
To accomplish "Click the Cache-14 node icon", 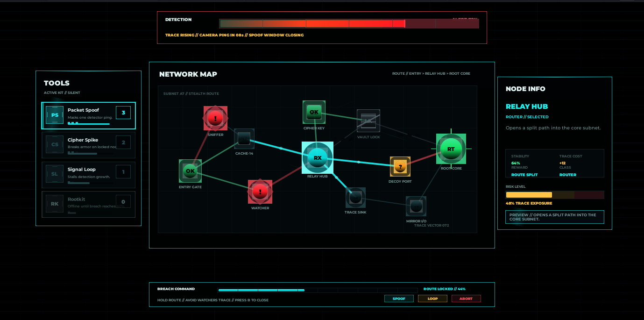I will click(x=244, y=139).
